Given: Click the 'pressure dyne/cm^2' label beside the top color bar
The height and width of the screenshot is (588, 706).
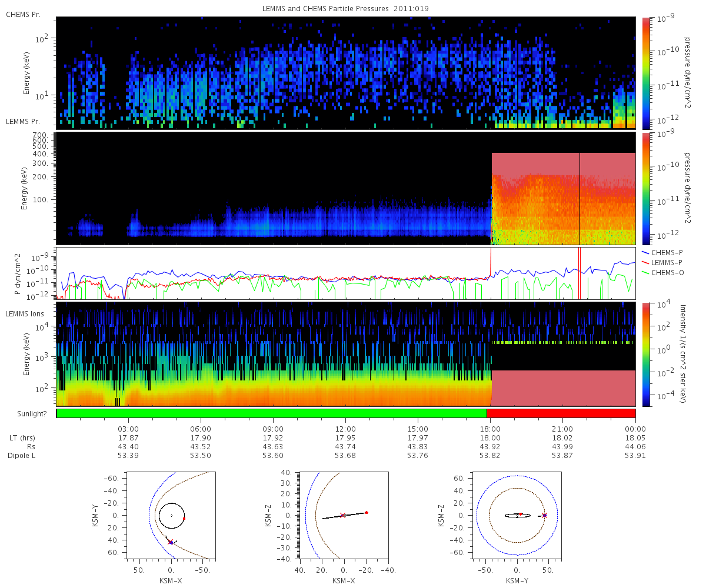Looking at the screenshot, I should pos(687,72).
